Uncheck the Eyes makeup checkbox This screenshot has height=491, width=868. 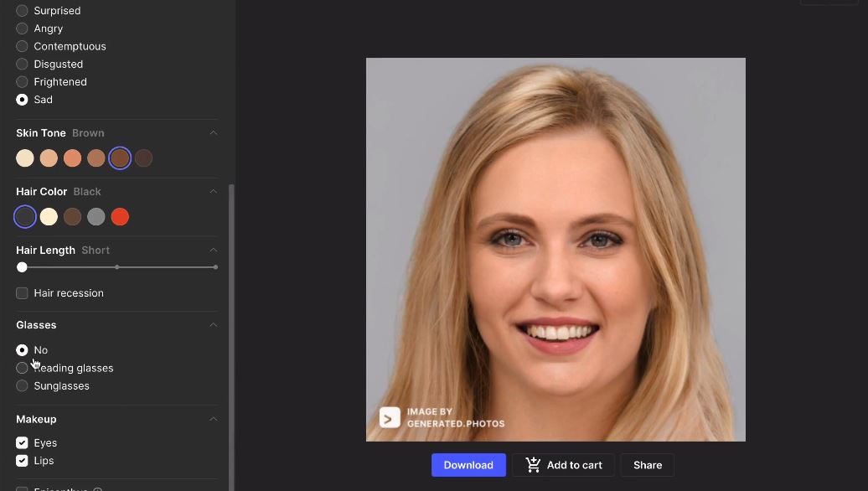[x=22, y=443]
